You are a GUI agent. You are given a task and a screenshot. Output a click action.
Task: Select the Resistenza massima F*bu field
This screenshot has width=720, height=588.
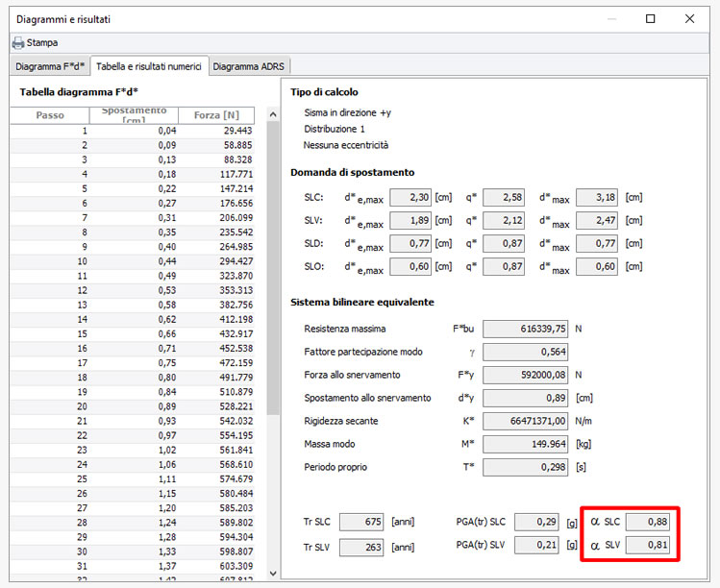[x=526, y=329]
